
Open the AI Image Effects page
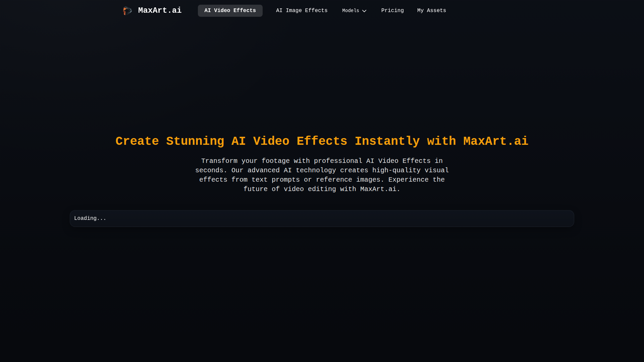pos(302,11)
